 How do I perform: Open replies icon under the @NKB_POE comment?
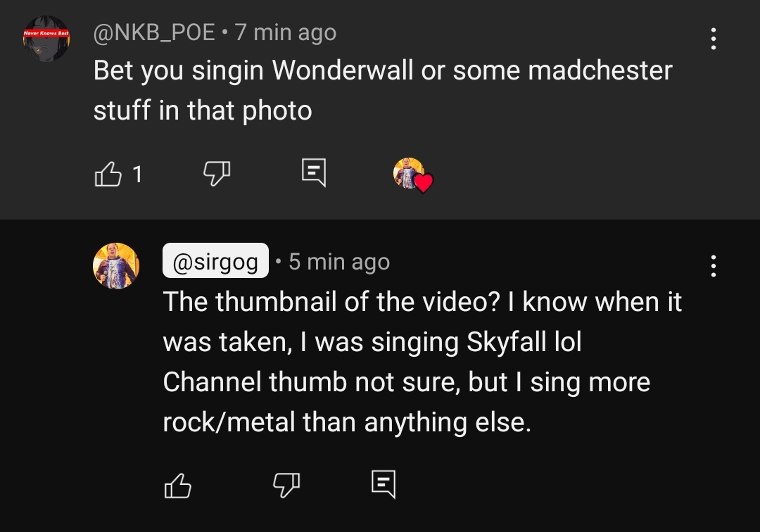coord(313,173)
